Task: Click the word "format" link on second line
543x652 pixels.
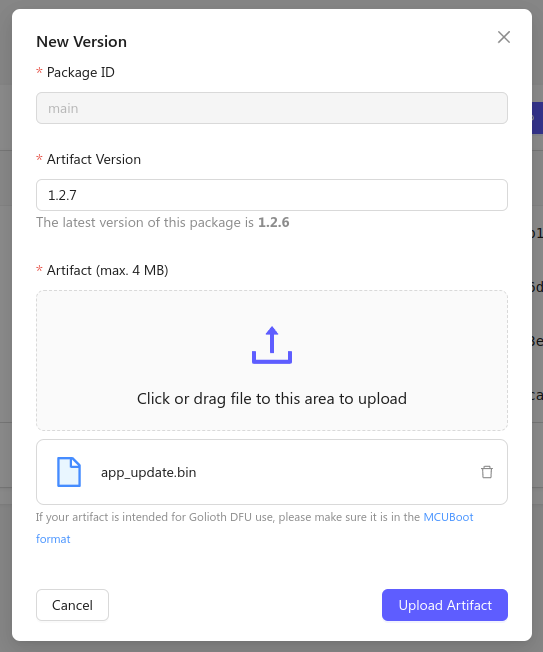Action: pyautogui.click(x=53, y=539)
